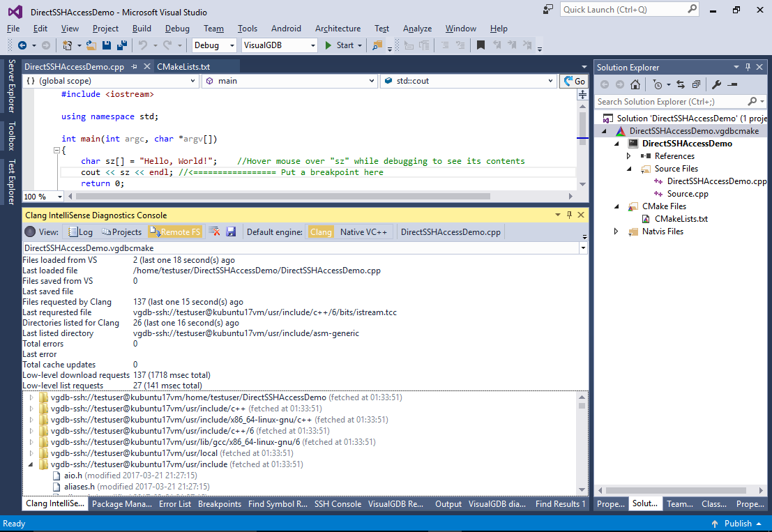Click the Quick Launch search magnifier icon
The image size is (772, 532).
[692, 9]
